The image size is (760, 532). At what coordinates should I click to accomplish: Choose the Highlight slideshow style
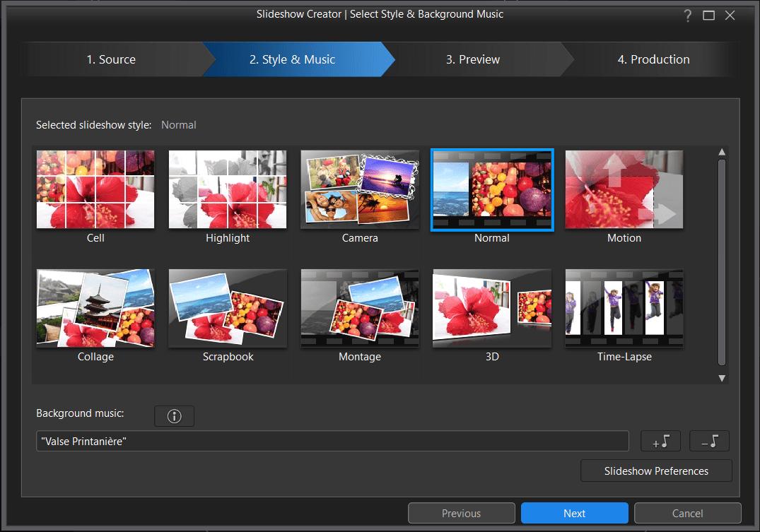point(228,189)
